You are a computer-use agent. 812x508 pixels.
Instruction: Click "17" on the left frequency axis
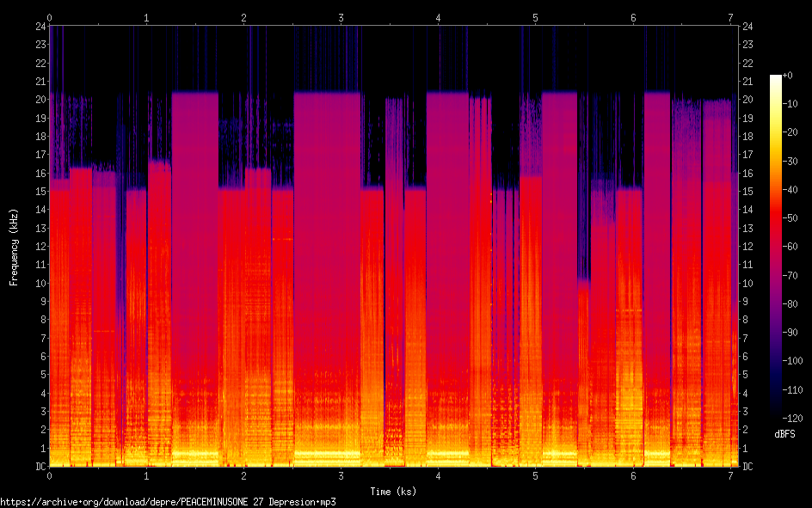pyautogui.click(x=41, y=155)
